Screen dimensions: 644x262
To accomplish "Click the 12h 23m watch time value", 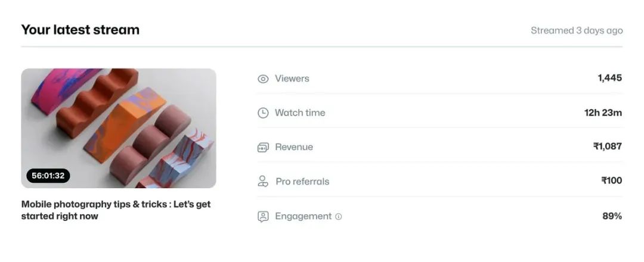I will point(603,113).
